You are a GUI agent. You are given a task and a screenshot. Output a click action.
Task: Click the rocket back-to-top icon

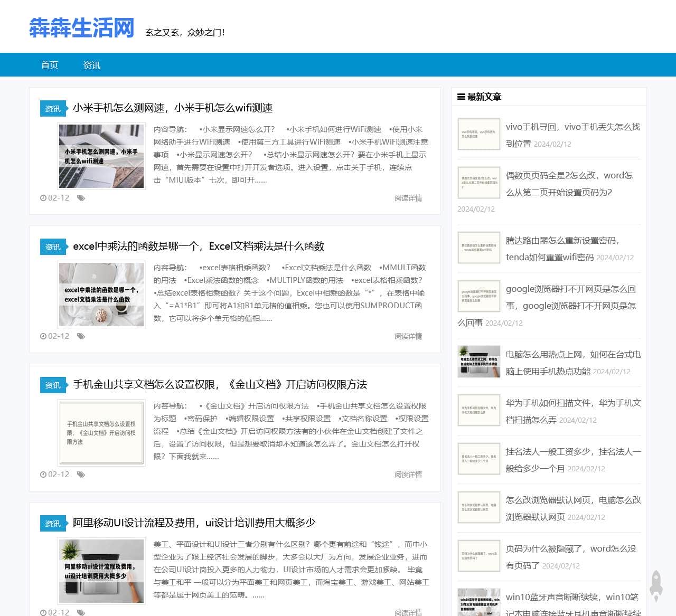coord(656,585)
